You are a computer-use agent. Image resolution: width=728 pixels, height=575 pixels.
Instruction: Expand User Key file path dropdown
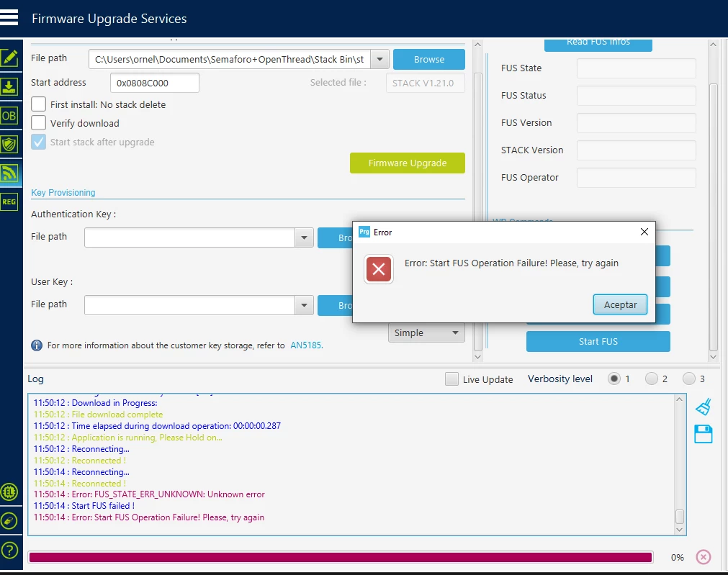pyautogui.click(x=304, y=305)
